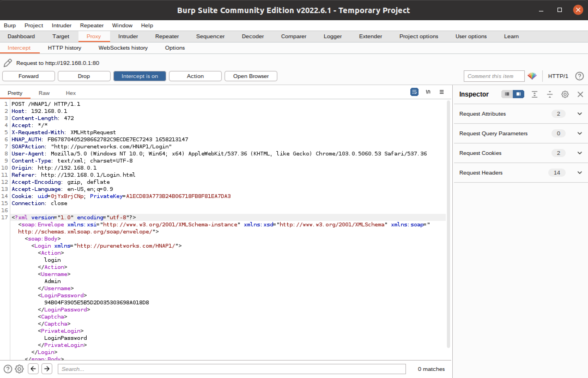Open the proxy Options sub-tab

coord(175,48)
